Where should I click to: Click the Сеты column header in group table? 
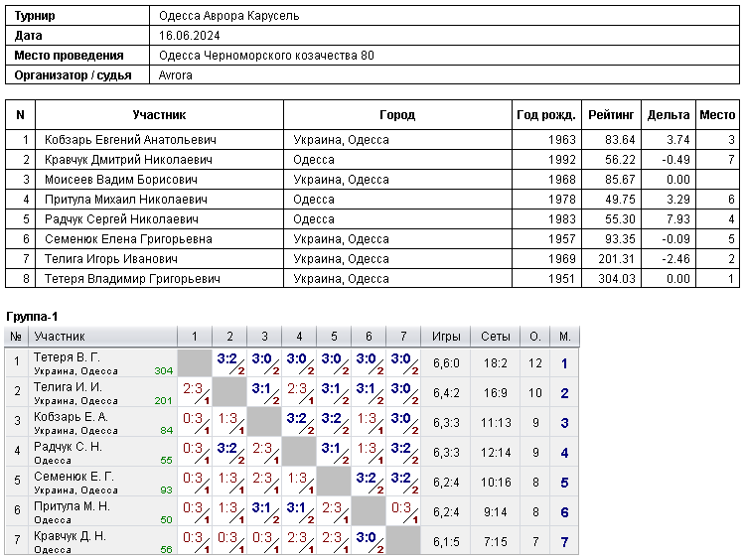click(496, 337)
